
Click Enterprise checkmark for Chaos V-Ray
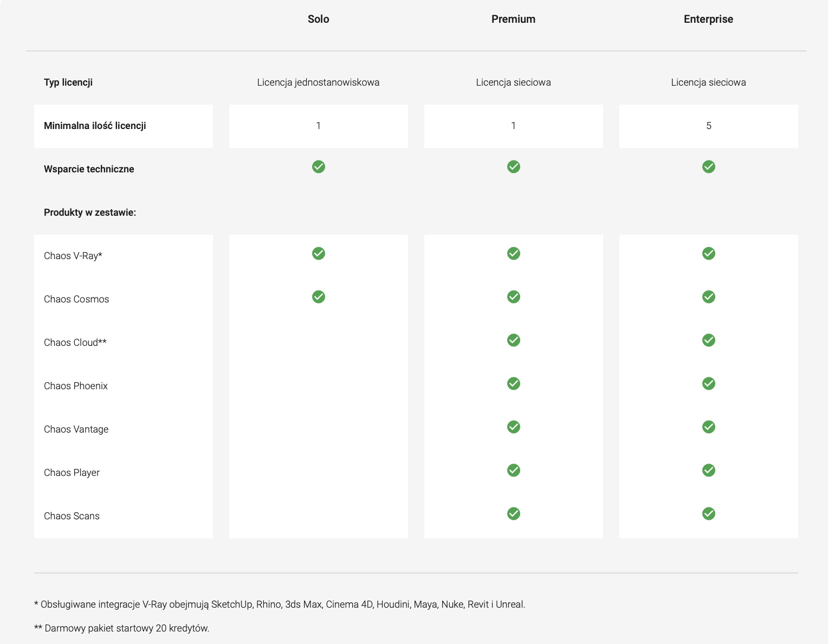coord(709,254)
